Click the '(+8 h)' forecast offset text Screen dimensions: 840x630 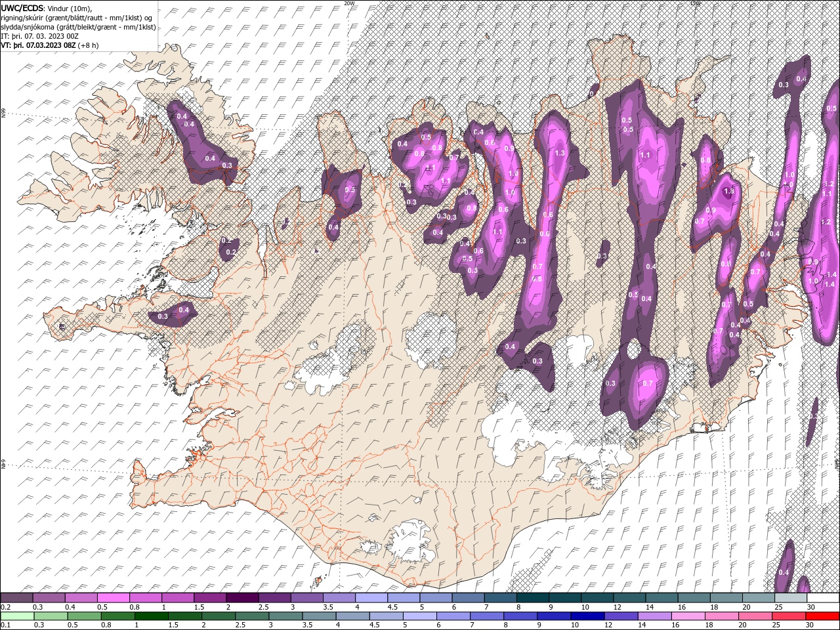[88, 45]
